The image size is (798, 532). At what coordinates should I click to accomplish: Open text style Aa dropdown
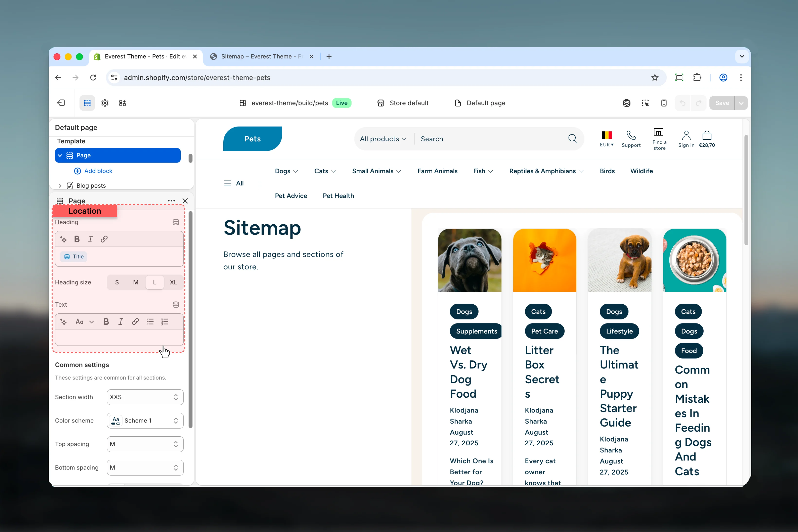click(x=84, y=322)
